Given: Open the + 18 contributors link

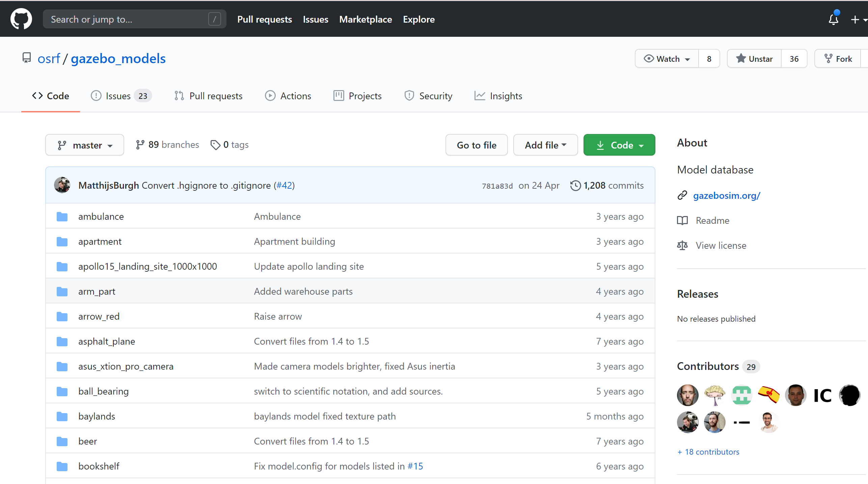Looking at the screenshot, I should 708,452.
